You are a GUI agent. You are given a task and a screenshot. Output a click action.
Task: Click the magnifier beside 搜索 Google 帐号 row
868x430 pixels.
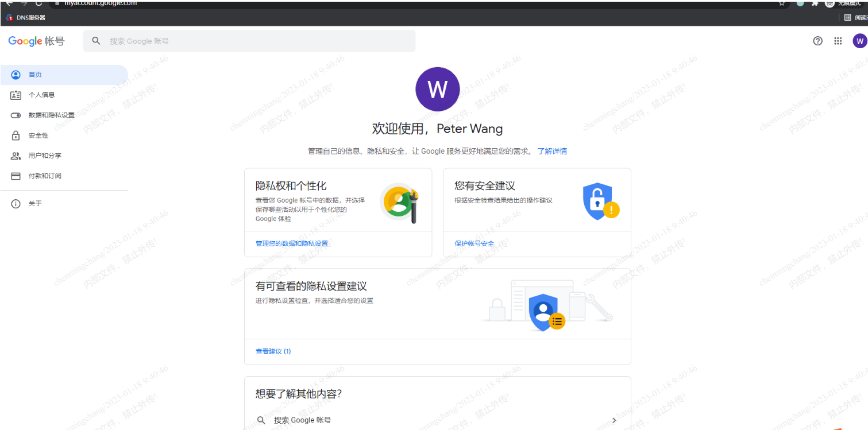coord(261,420)
